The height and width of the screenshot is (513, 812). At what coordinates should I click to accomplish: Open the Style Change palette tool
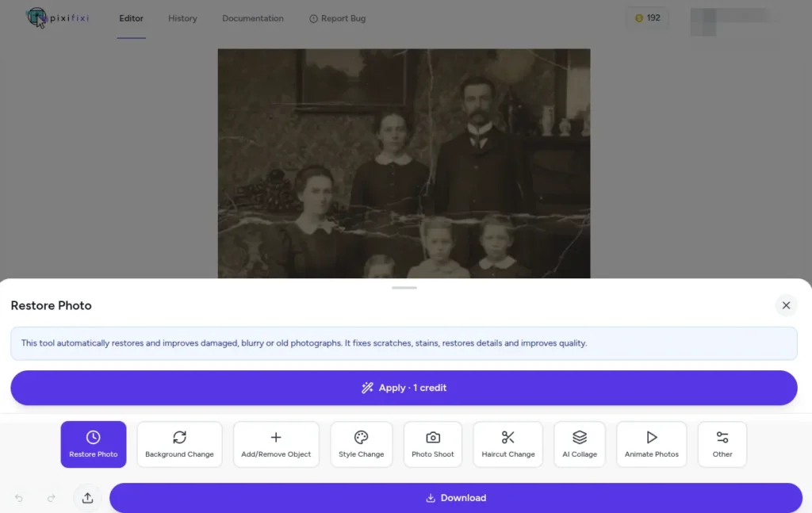[x=361, y=444]
